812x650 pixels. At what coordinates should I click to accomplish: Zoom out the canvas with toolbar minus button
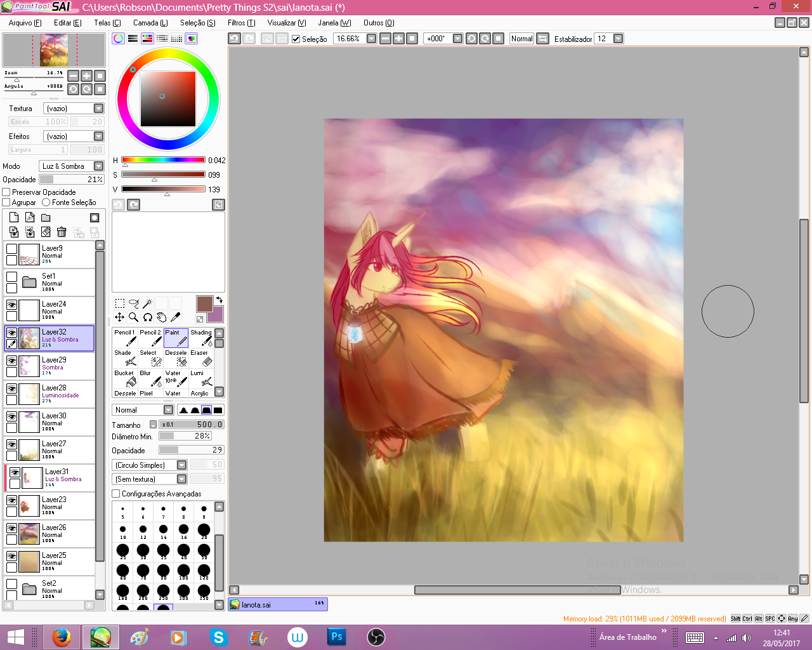385,39
